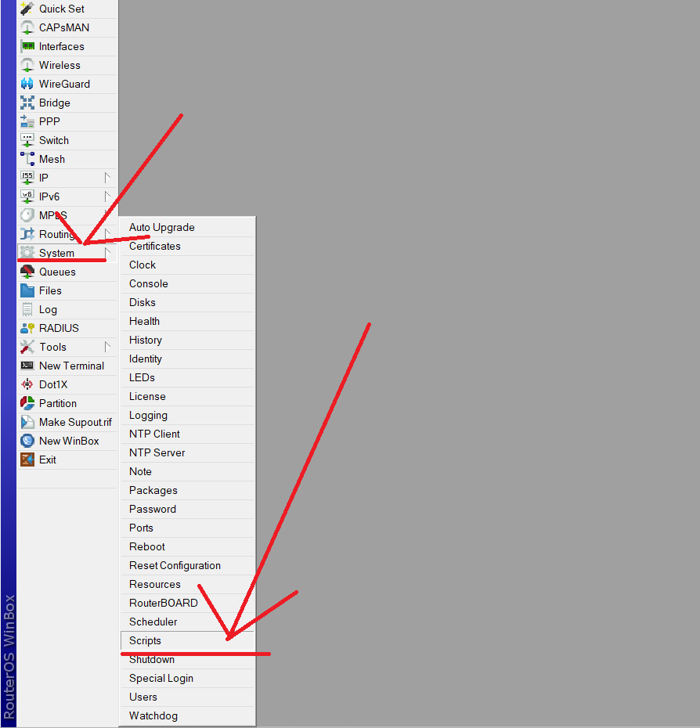Image resolution: width=700 pixels, height=728 pixels.
Task: Expand the Routing submenu arrow
Action: tap(107, 235)
